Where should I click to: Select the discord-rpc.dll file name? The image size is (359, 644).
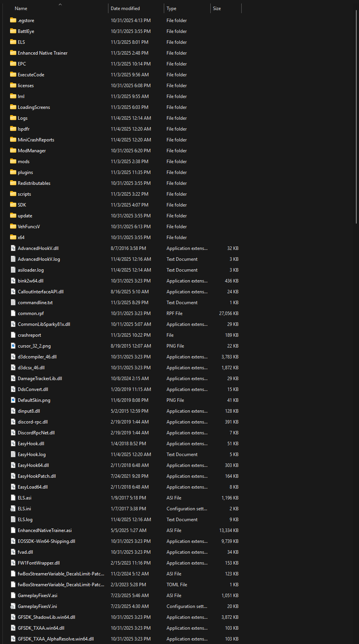pos(33,422)
